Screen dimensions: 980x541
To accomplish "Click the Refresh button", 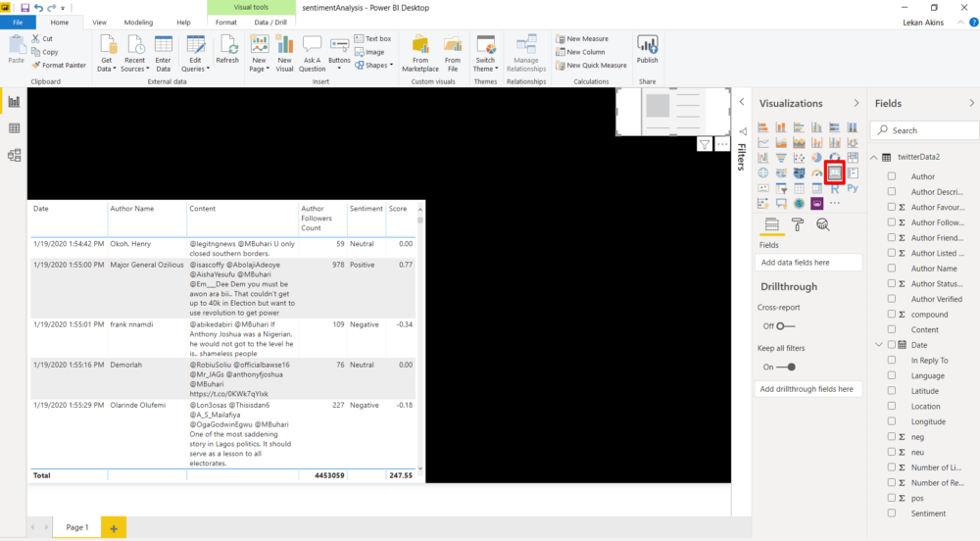I will pyautogui.click(x=227, y=50).
